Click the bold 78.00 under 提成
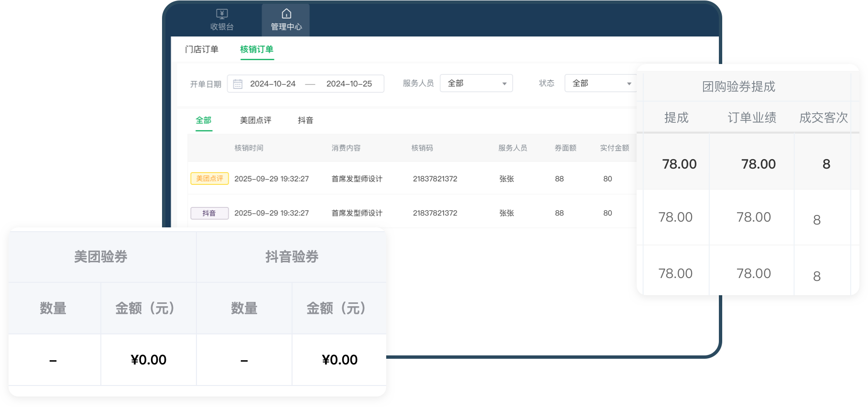This screenshot has width=868, height=407. (x=679, y=164)
